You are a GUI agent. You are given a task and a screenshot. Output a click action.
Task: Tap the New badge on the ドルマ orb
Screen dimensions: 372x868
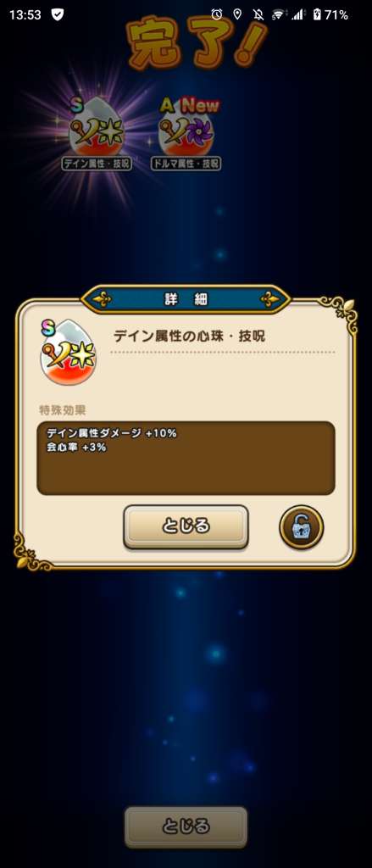pyautogui.click(x=200, y=106)
